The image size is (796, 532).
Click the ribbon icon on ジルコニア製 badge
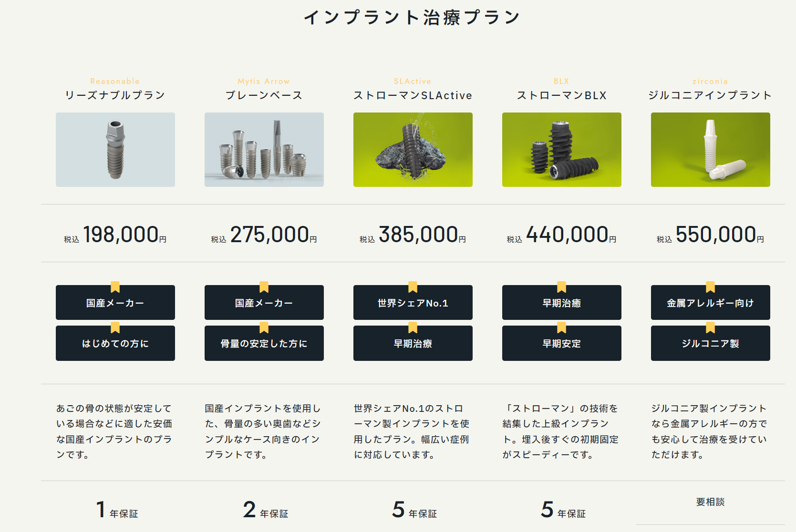[710, 328]
